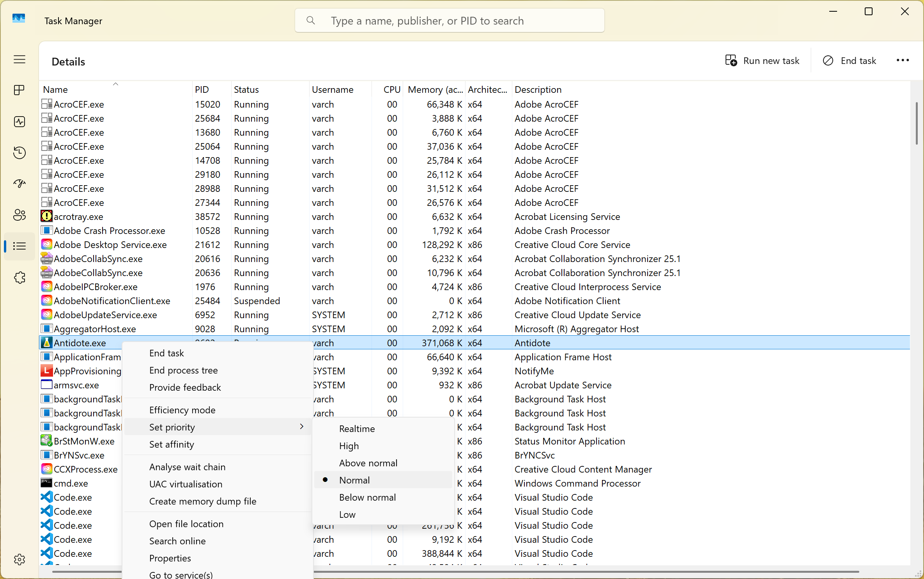Select Adobe Crash Processor.exe row

pyautogui.click(x=474, y=230)
